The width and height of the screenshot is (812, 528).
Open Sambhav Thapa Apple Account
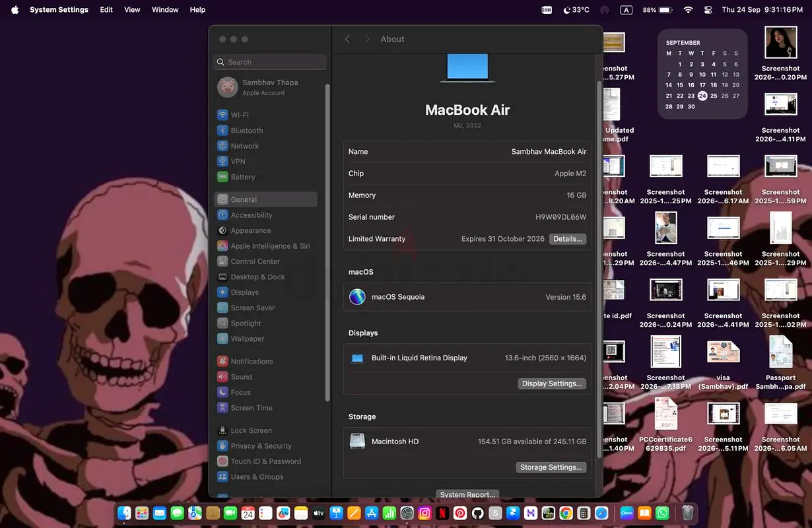tap(265, 87)
